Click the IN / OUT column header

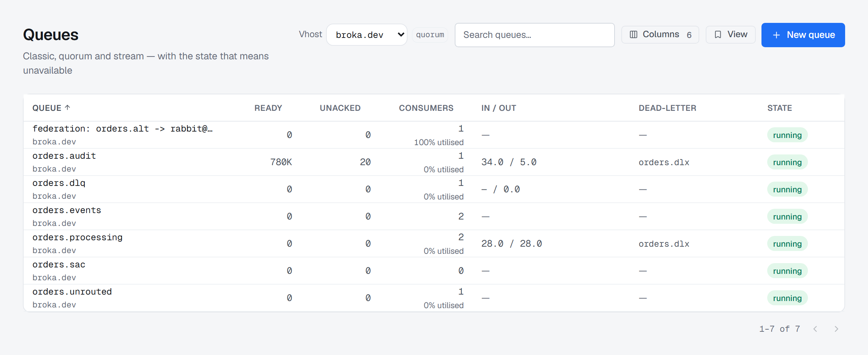tap(499, 108)
